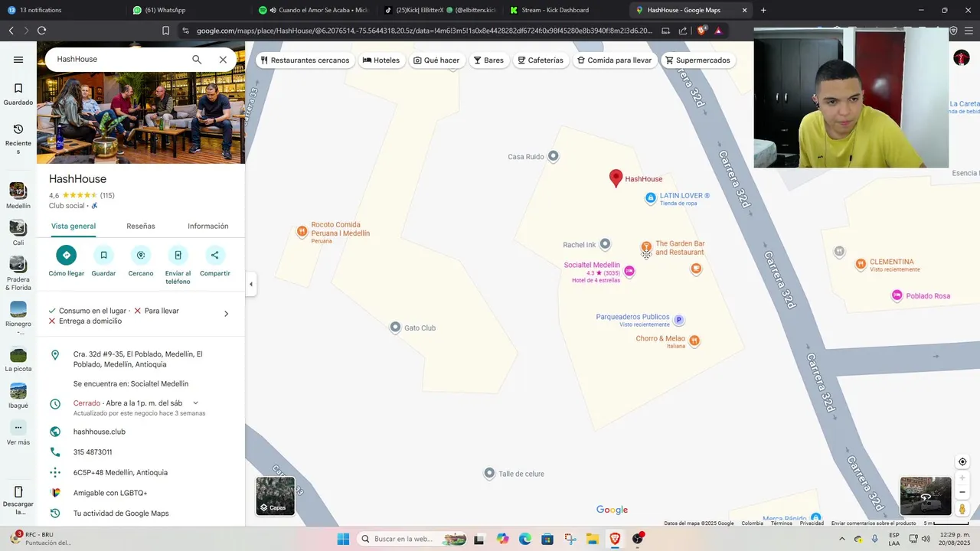Open Guardado saved places

point(18,94)
